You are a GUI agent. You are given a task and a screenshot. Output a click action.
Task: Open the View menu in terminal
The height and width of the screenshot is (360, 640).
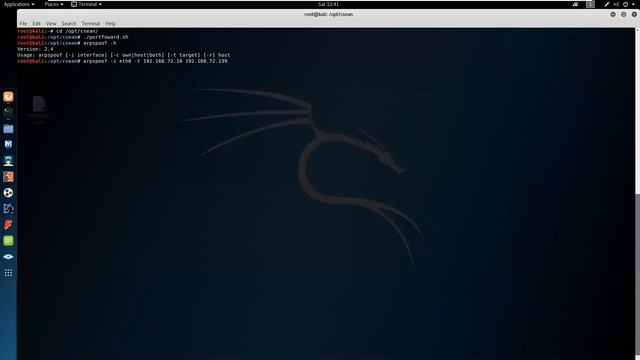click(x=51, y=24)
